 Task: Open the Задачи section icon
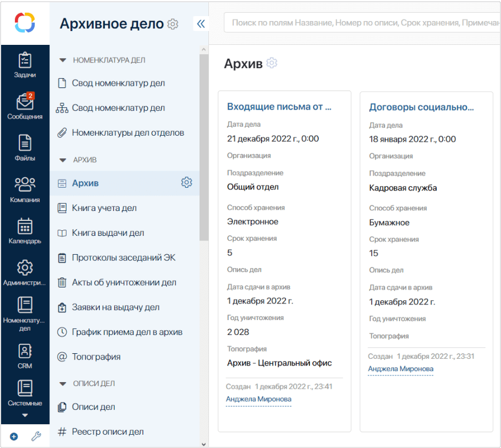25,60
